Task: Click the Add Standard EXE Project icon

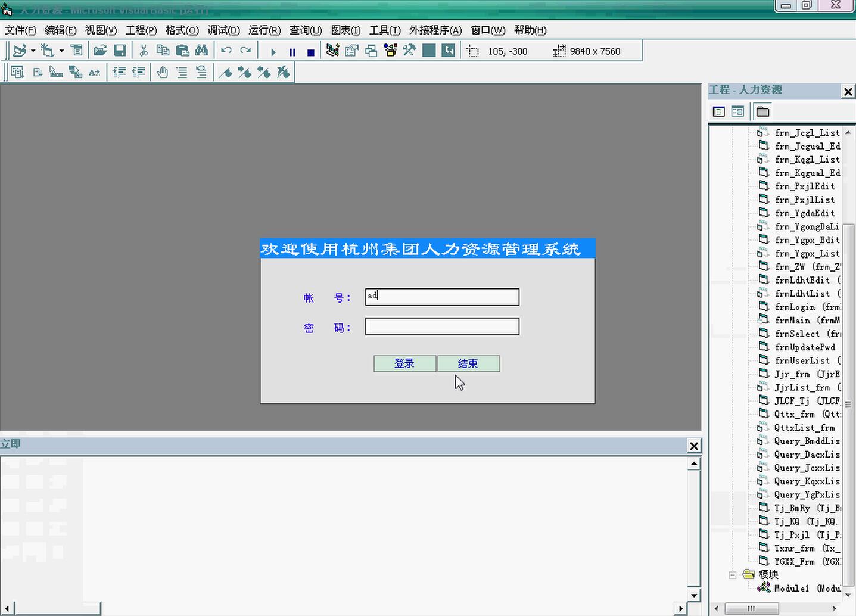Action: [x=20, y=51]
